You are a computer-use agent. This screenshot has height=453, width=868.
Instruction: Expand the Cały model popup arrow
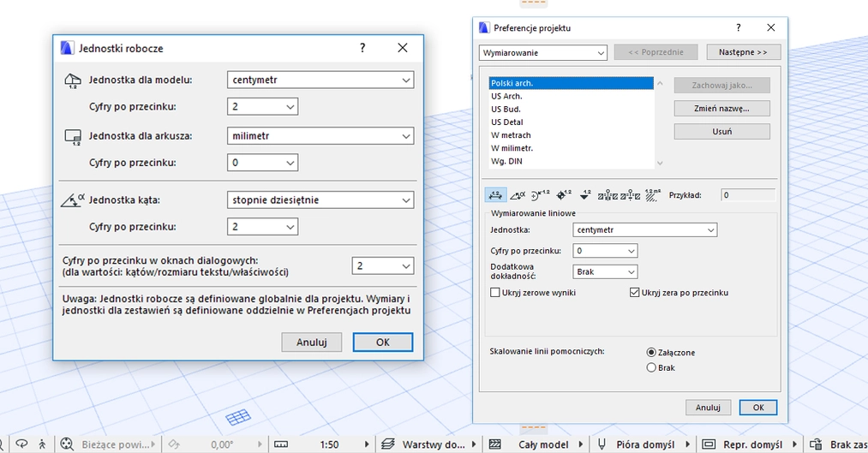(581, 444)
